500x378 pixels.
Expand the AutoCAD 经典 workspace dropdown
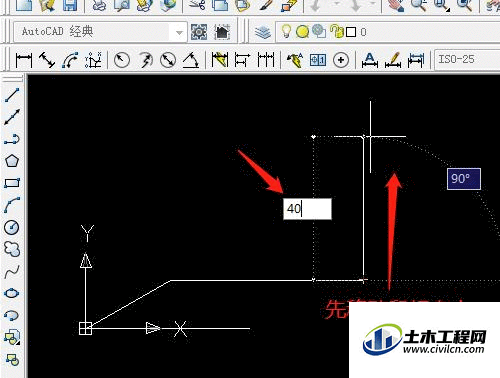(179, 33)
